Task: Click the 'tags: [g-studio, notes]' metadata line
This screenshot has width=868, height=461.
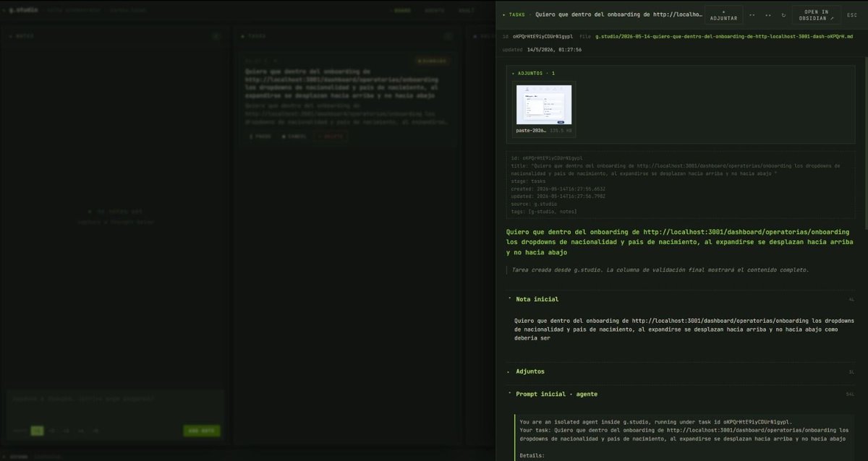Action: (545, 212)
